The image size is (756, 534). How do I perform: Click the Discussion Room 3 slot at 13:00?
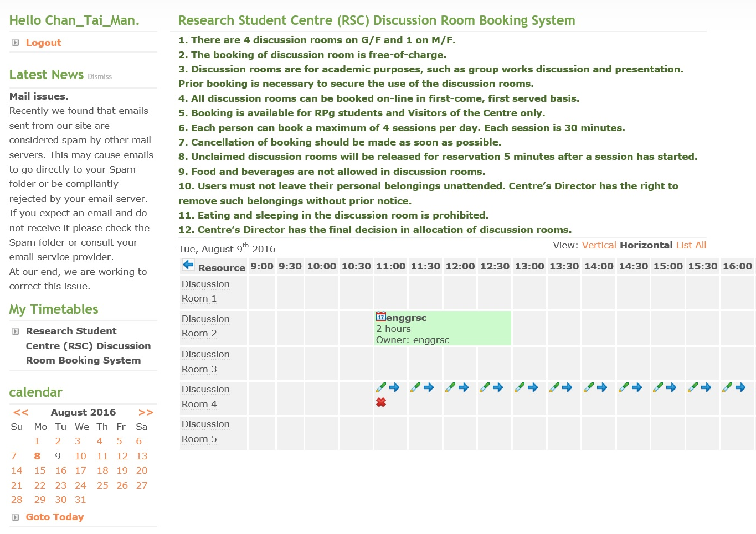coord(529,362)
